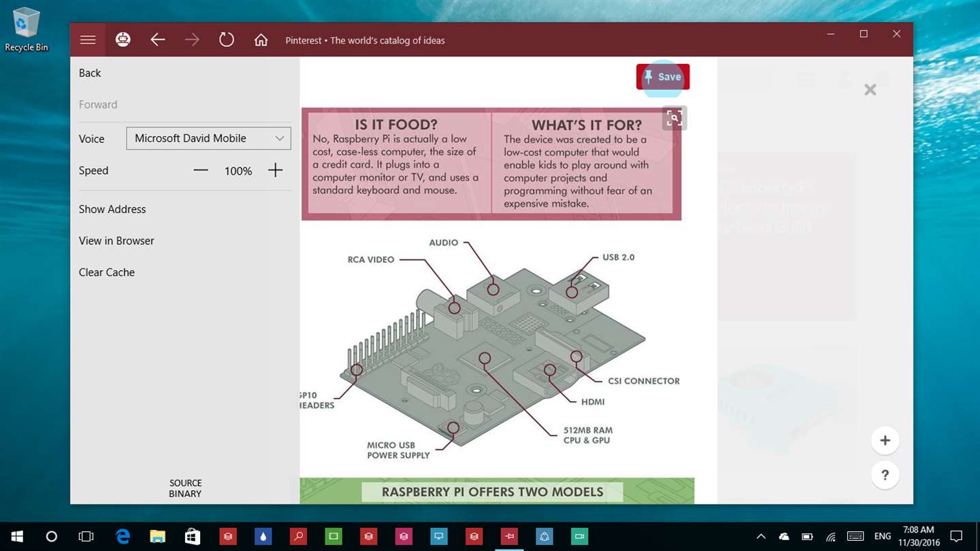
Task: Open the hamburger menu button
Action: pyautogui.click(x=88, y=40)
